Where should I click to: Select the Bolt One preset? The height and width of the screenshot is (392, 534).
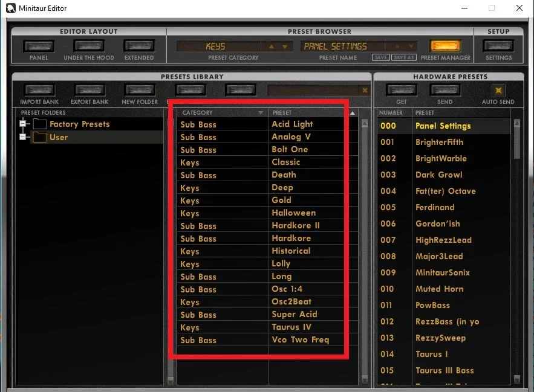click(x=290, y=149)
